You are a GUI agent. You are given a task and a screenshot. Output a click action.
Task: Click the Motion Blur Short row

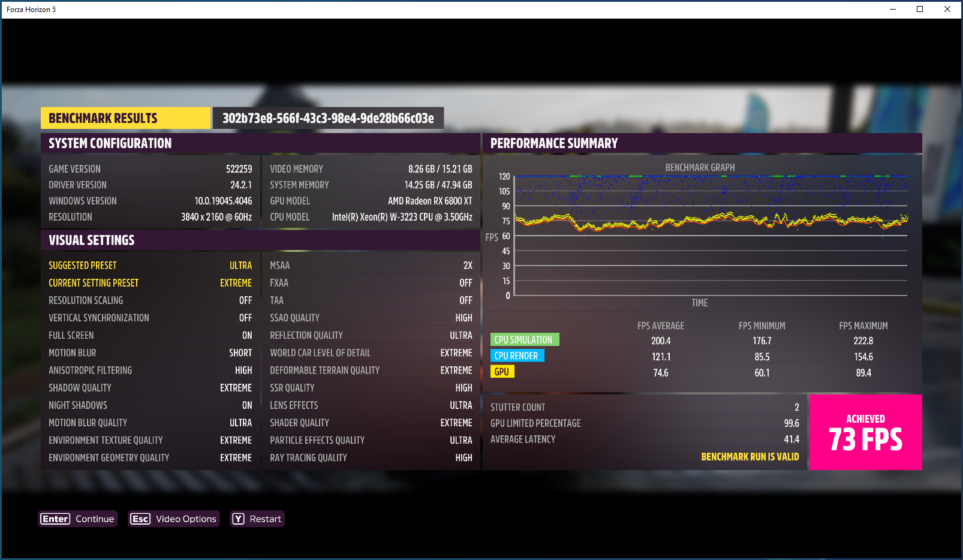click(151, 353)
